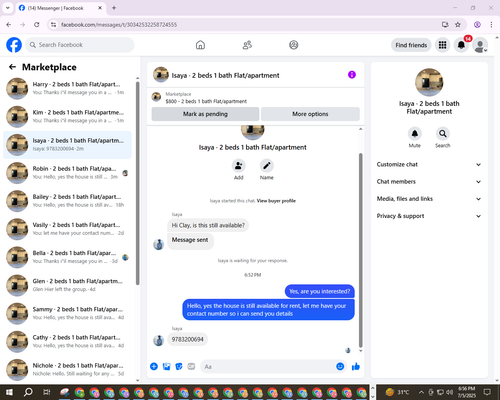Expand the Chat members section
The image size is (500, 400).
click(x=429, y=182)
